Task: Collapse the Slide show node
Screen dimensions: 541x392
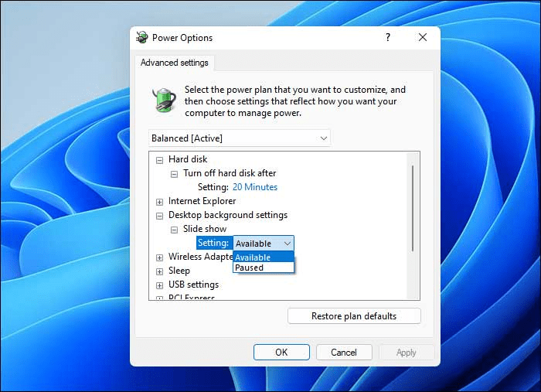Action: 174,230
